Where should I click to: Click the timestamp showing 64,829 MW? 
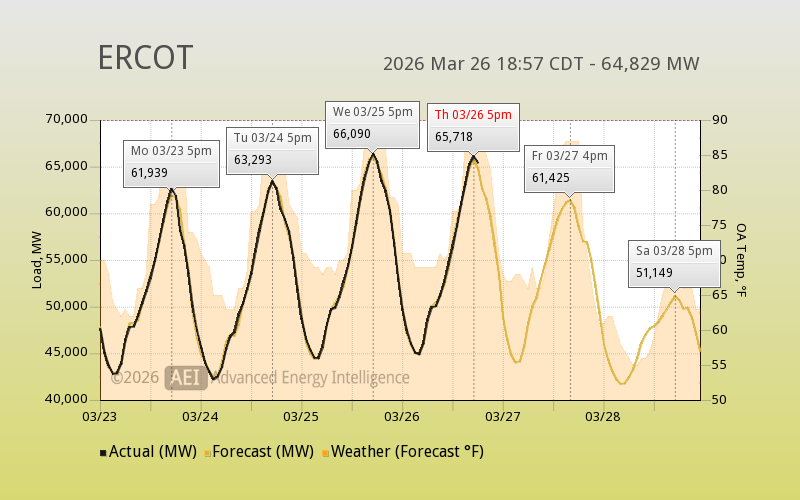pos(541,64)
